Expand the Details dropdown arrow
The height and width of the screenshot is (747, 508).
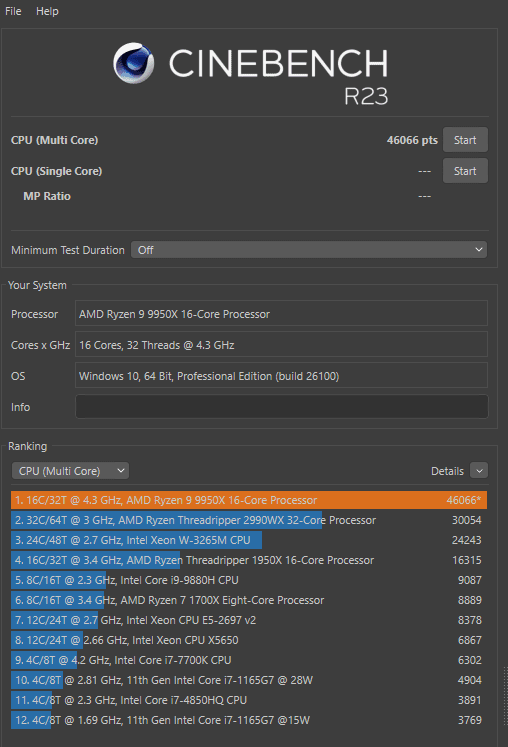coord(479,471)
